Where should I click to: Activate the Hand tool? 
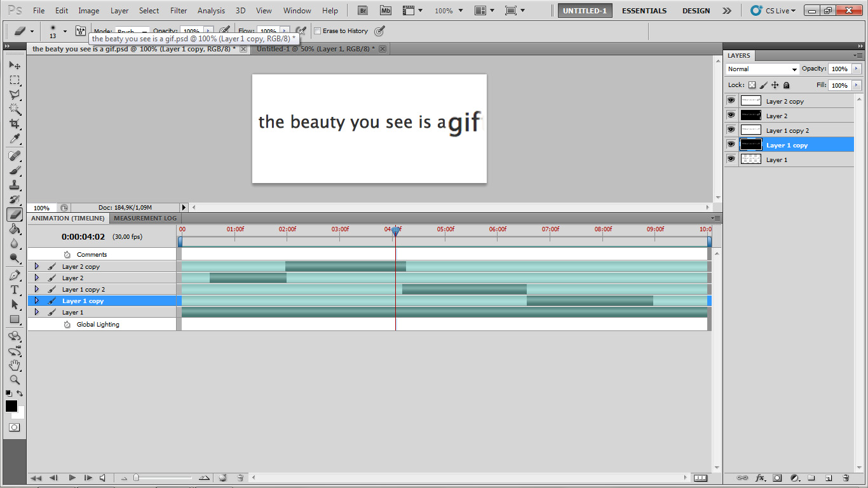(x=15, y=365)
